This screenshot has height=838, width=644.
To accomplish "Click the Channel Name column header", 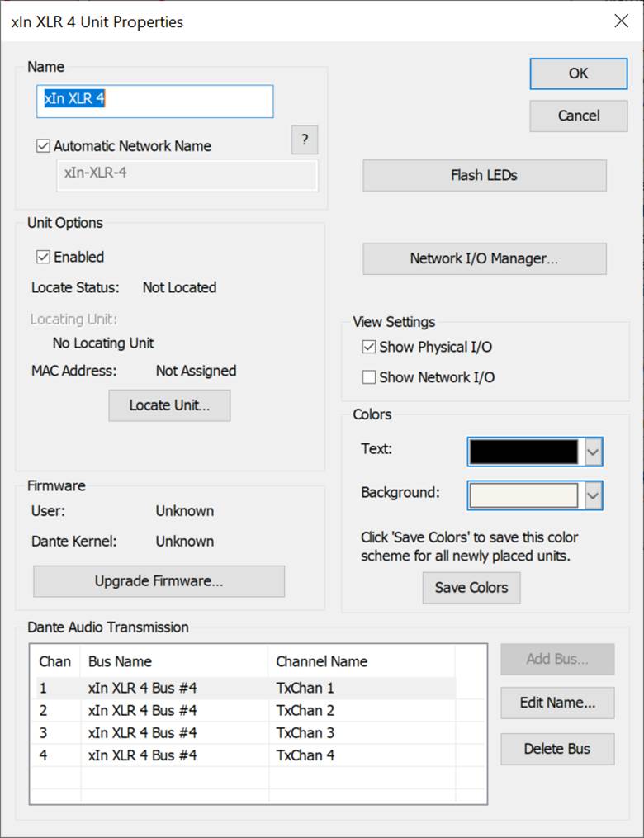I will point(362,661).
